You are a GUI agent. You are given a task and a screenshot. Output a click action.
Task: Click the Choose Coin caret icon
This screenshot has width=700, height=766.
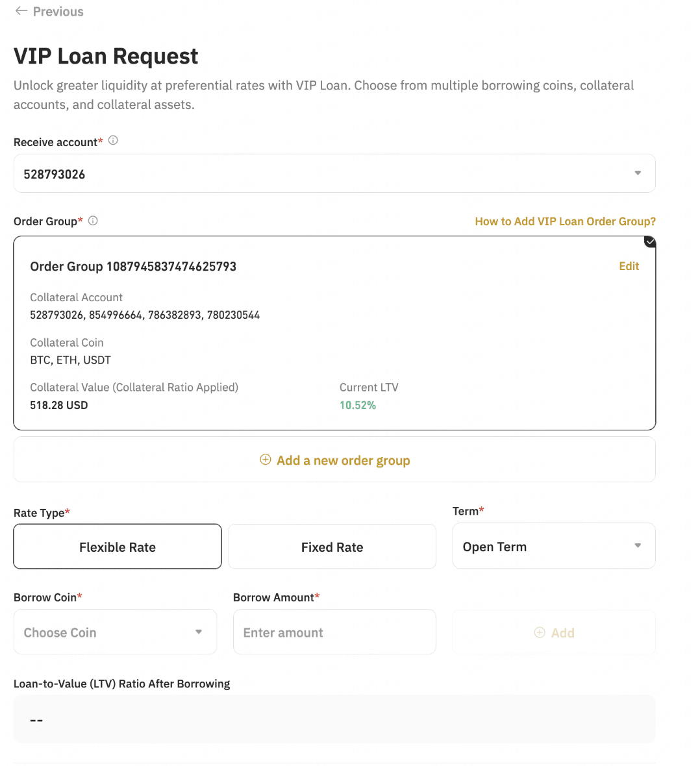point(199,632)
